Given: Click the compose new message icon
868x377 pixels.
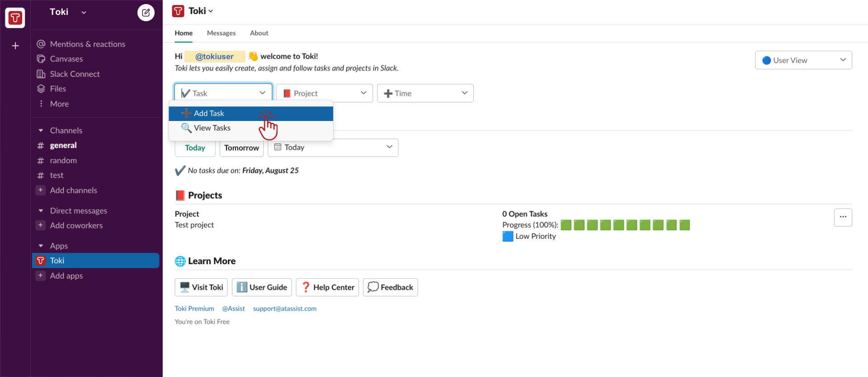Looking at the screenshot, I should [146, 13].
